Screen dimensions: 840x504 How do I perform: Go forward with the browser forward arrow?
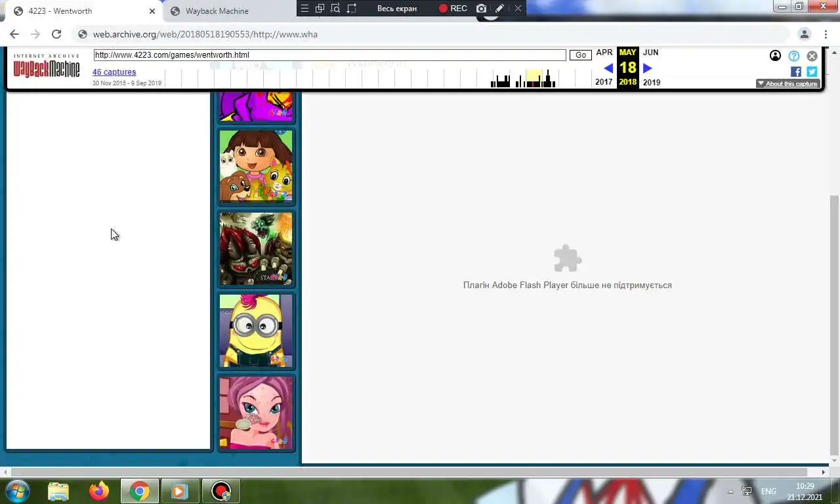tap(35, 34)
